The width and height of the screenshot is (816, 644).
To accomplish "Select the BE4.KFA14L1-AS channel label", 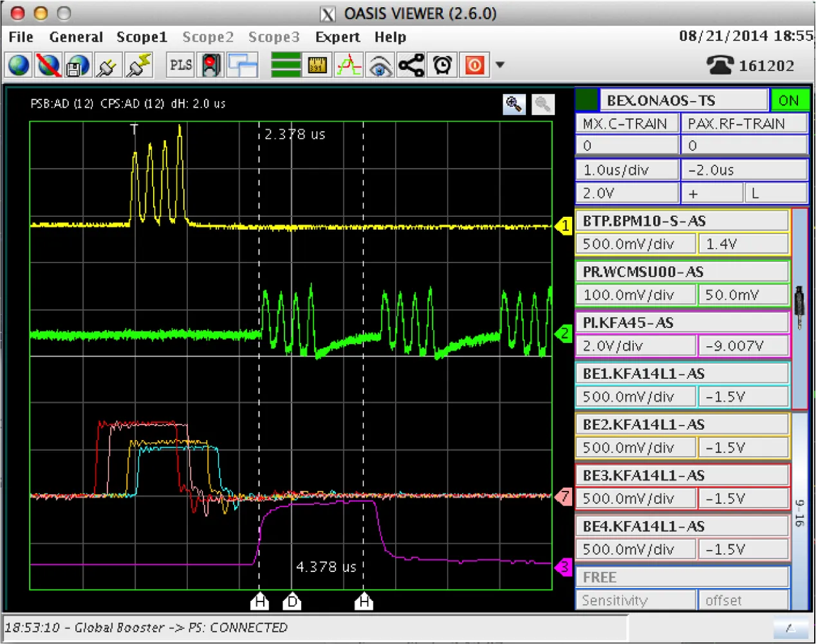I will 682,526.
